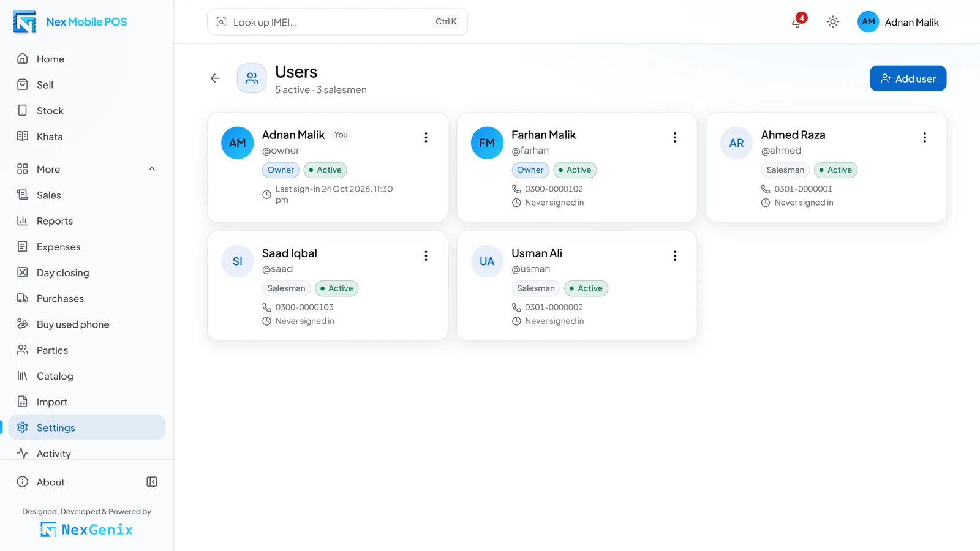Open Catalog from the sidebar
The height and width of the screenshot is (551, 980).
point(87,376)
